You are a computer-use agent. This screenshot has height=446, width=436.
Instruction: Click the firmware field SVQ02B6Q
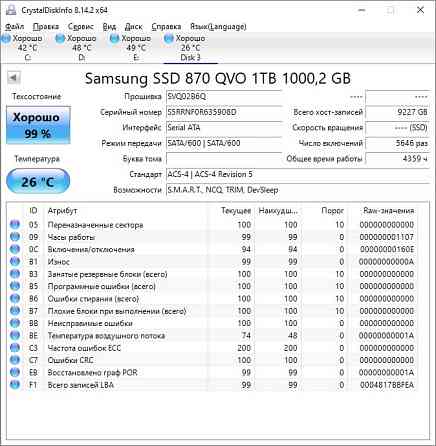pyautogui.click(x=224, y=97)
